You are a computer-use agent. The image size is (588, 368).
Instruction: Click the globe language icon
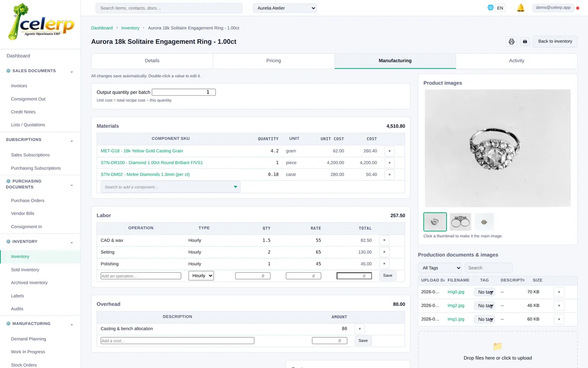tap(491, 8)
